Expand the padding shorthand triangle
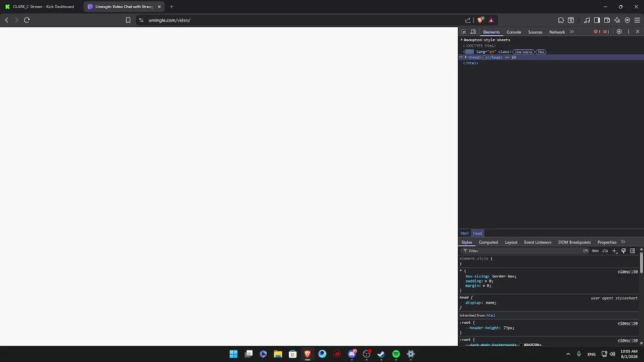644x362 pixels. 486,281
